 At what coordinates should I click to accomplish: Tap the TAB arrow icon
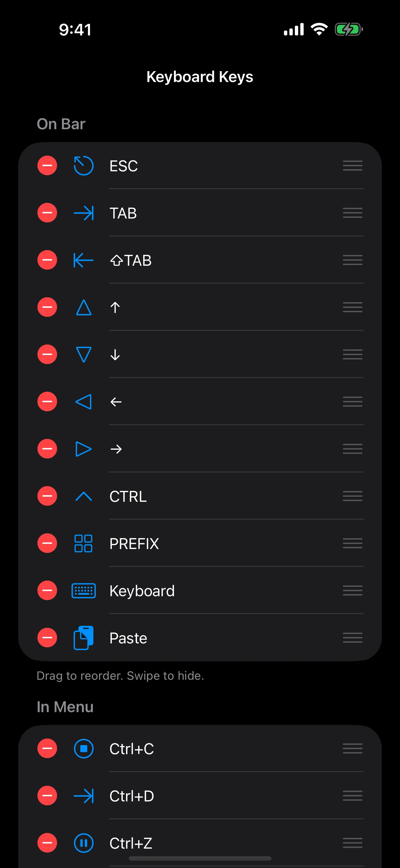click(83, 213)
